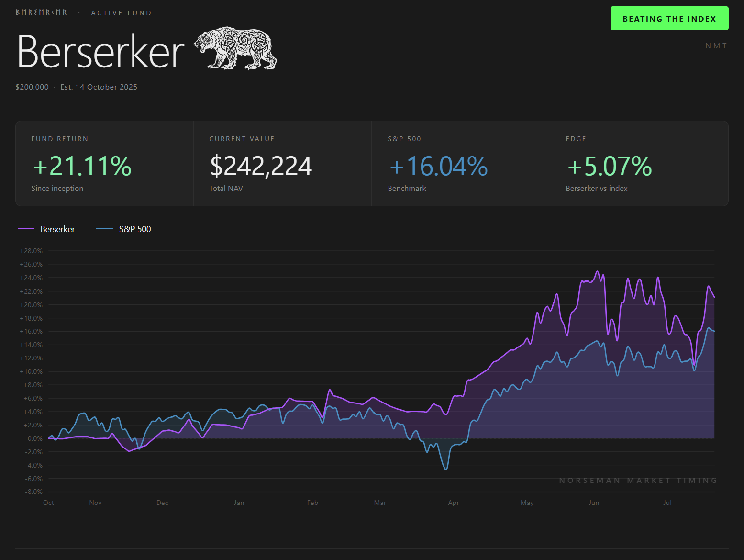Click the +16.0% y-axis label
744x560 pixels.
[x=31, y=331]
